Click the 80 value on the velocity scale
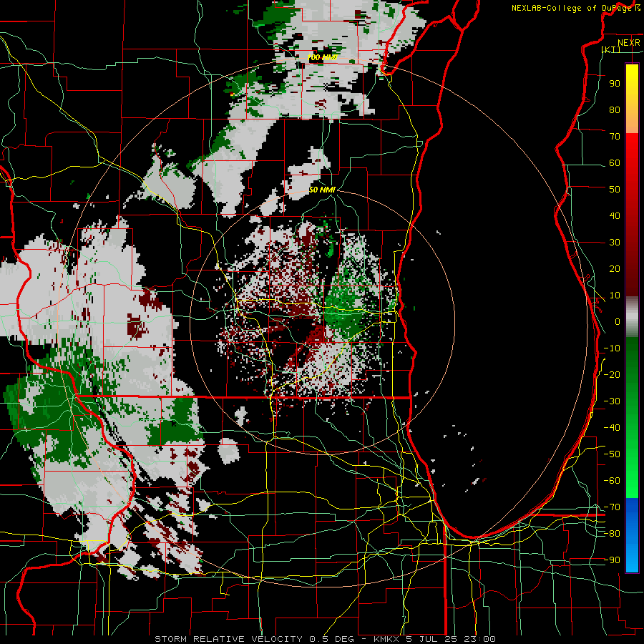Image resolution: width=644 pixels, height=644 pixels. pyautogui.click(x=615, y=110)
